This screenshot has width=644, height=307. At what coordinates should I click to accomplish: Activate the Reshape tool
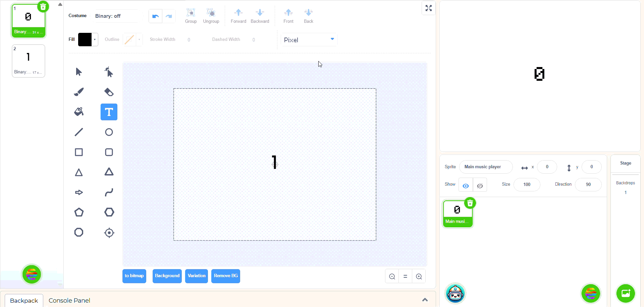pos(109,72)
